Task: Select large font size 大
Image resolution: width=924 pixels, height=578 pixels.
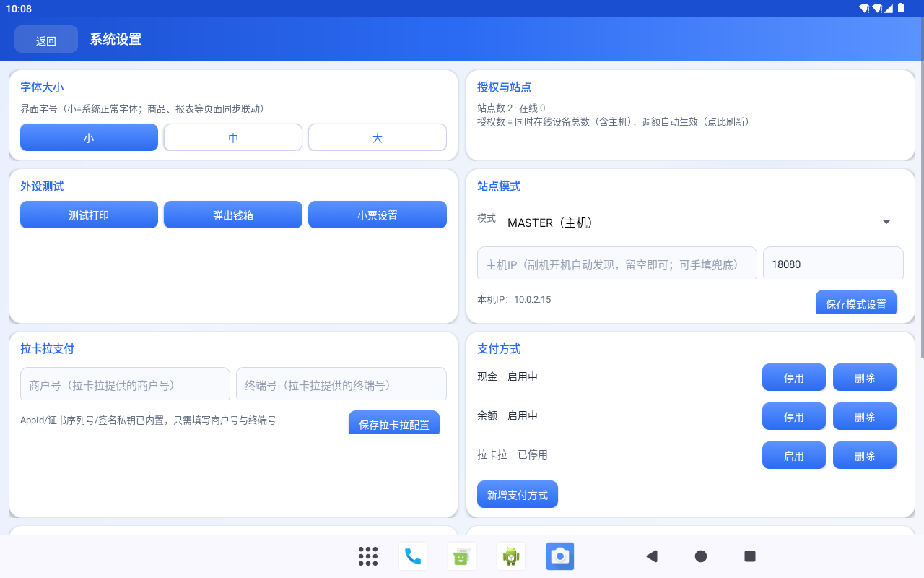Action: [x=378, y=137]
